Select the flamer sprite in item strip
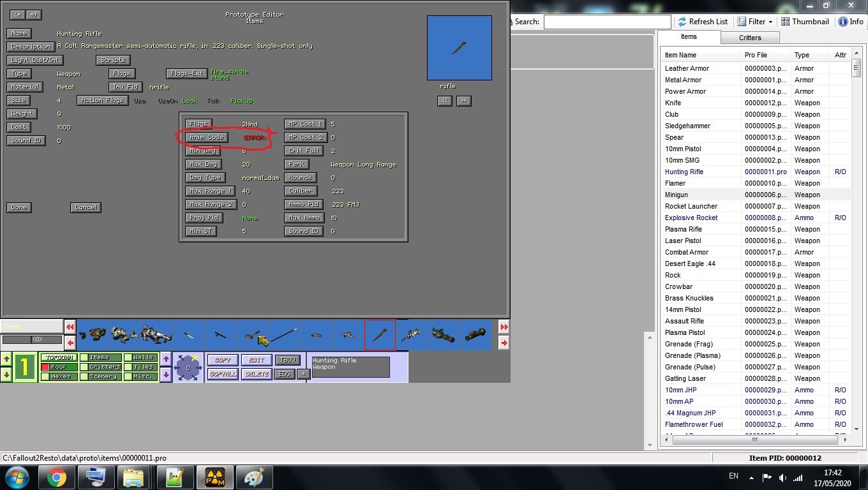Screen dimensions: 868x490 click(x=412, y=335)
